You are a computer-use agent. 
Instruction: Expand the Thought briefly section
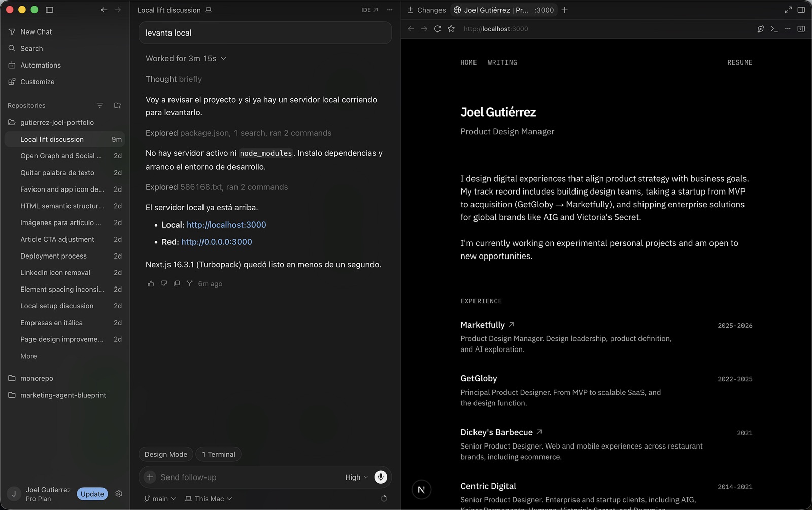click(174, 79)
